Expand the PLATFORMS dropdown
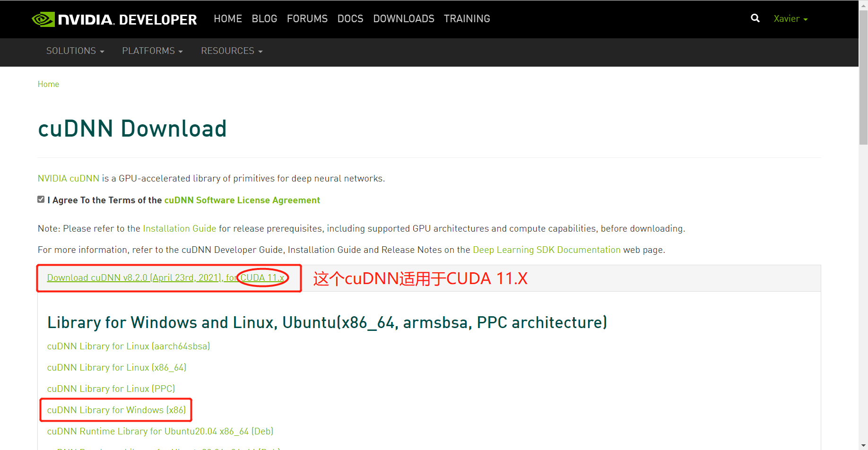Viewport: 868px width, 450px height. click(152, 51)
